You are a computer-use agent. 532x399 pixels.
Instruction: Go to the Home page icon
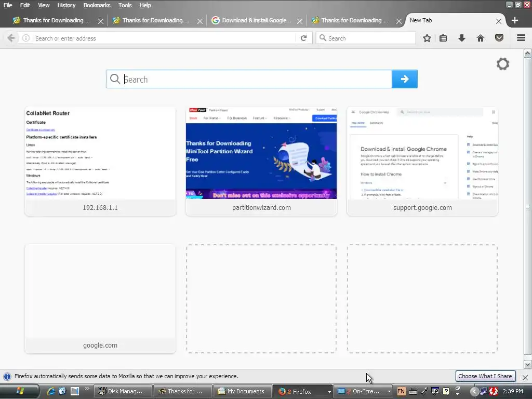pyautogui.click(x=481, y=38)
